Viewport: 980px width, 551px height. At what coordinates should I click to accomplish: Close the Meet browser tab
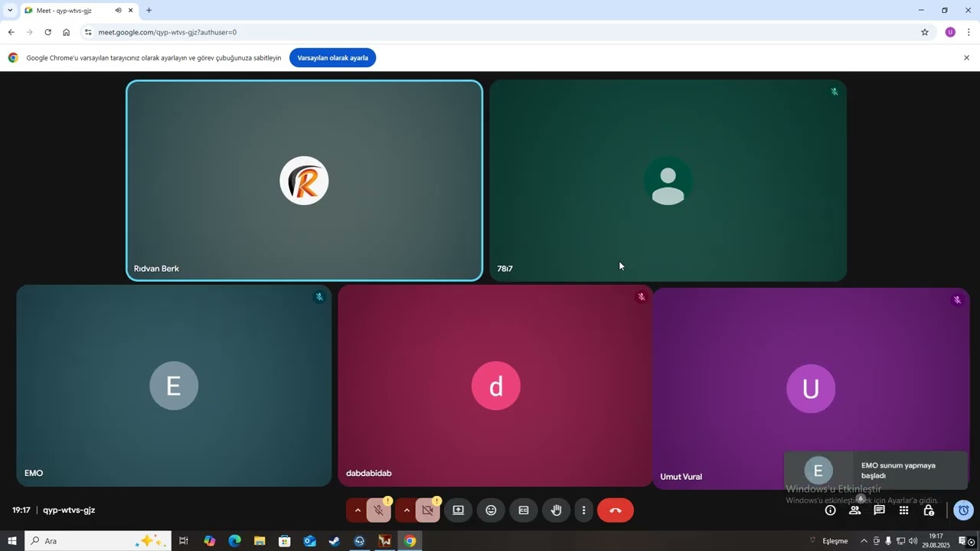131,11
